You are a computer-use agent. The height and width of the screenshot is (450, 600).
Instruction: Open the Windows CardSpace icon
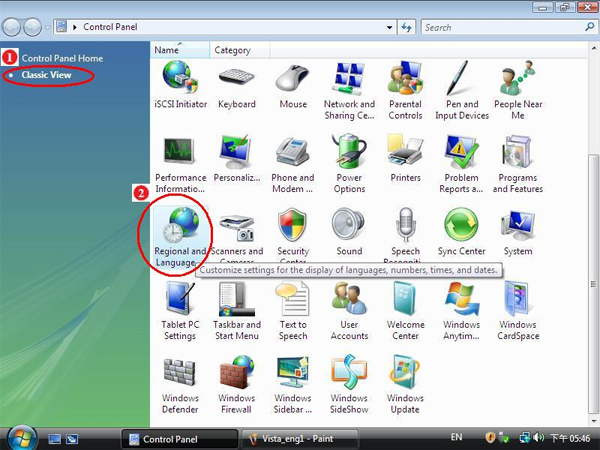pyautogui.click(x=517, y=298)
